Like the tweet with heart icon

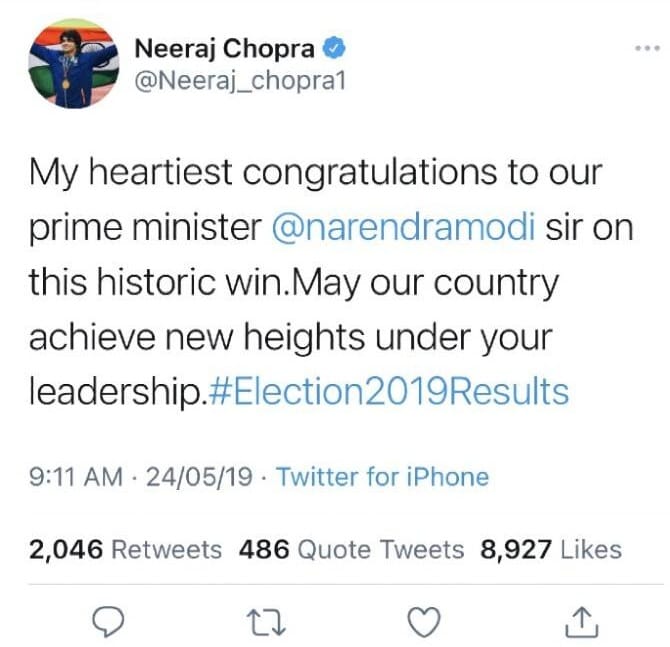(x=426, y=621)
